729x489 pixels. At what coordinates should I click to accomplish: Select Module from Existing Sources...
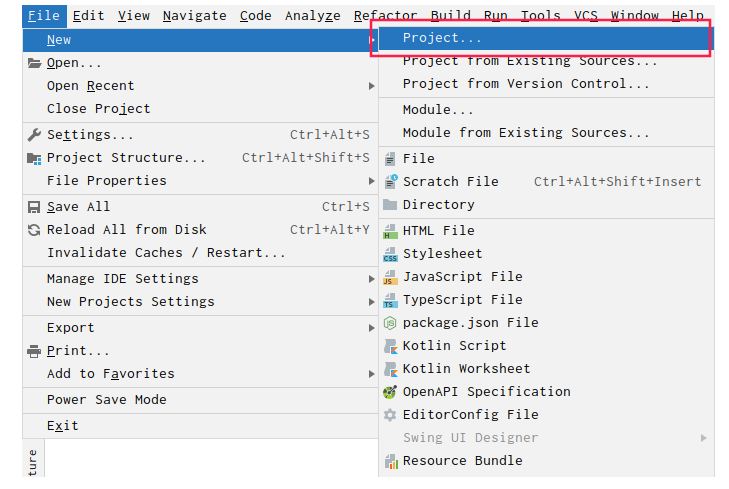pyautogui.click(x=546, y=133)
